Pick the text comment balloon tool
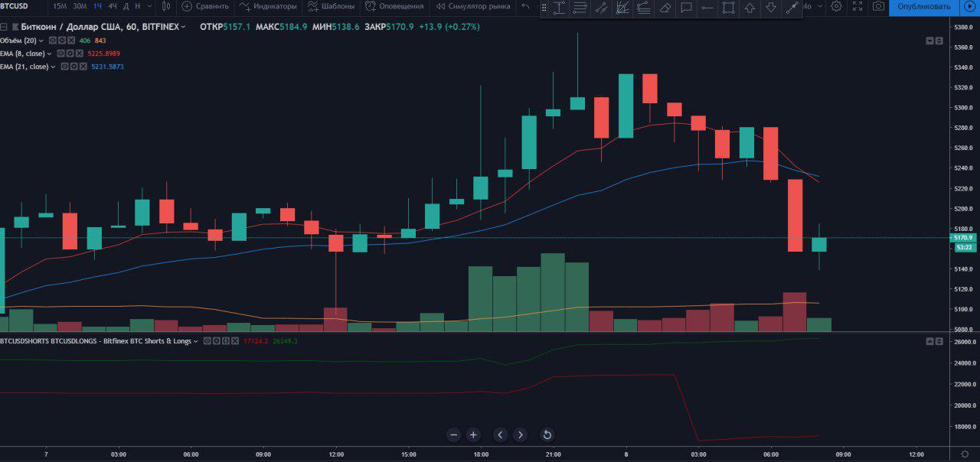This screenshot has height=462, width=980. (686, 8)
